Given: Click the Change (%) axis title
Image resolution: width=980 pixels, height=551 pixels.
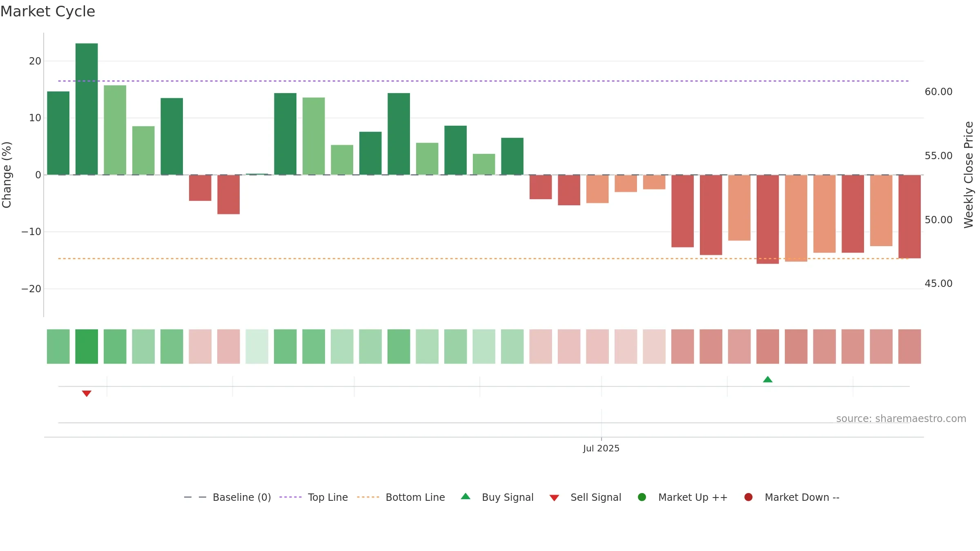Looking at the screenshot, I should tap(7, 175).
